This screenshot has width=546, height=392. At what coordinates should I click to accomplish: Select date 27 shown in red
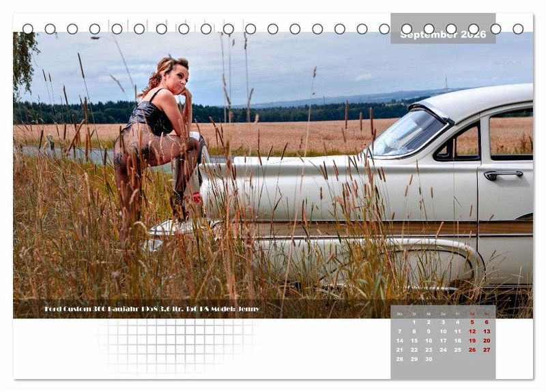coord(487,350)
